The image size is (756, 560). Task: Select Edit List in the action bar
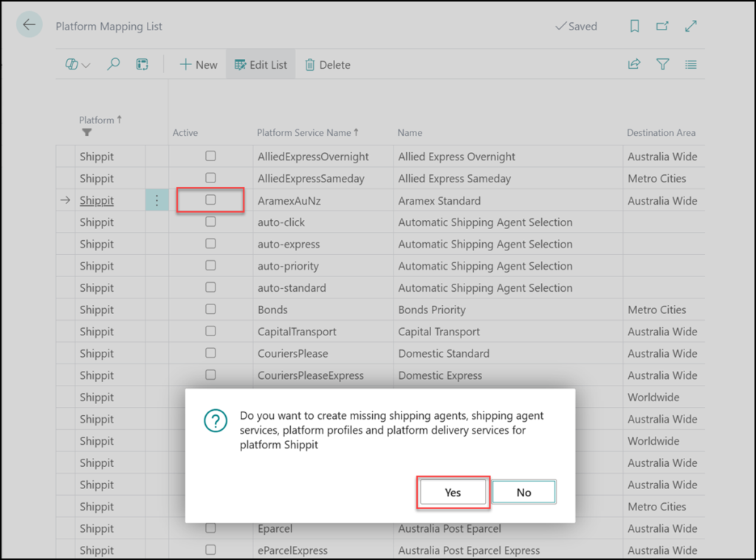(261, 65)
